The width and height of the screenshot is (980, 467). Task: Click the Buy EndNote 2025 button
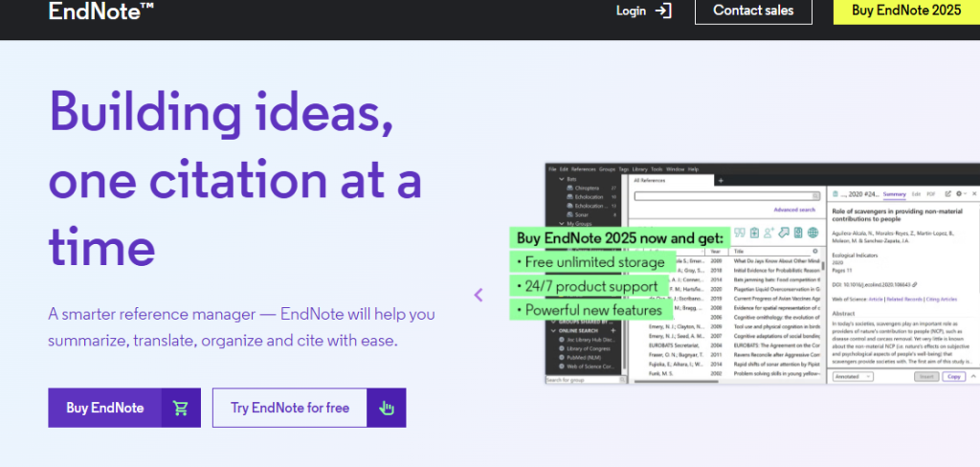906,11
